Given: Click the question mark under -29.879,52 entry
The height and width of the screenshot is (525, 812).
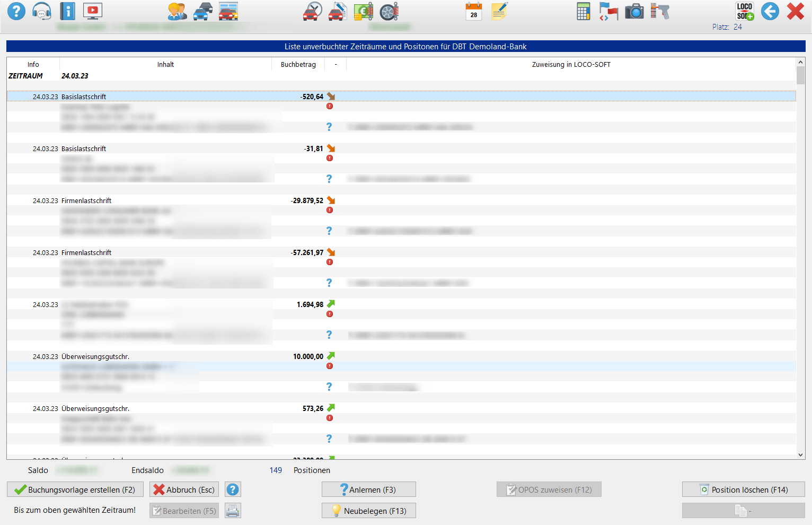Looking at the screenshot, I should coord(329,231).
